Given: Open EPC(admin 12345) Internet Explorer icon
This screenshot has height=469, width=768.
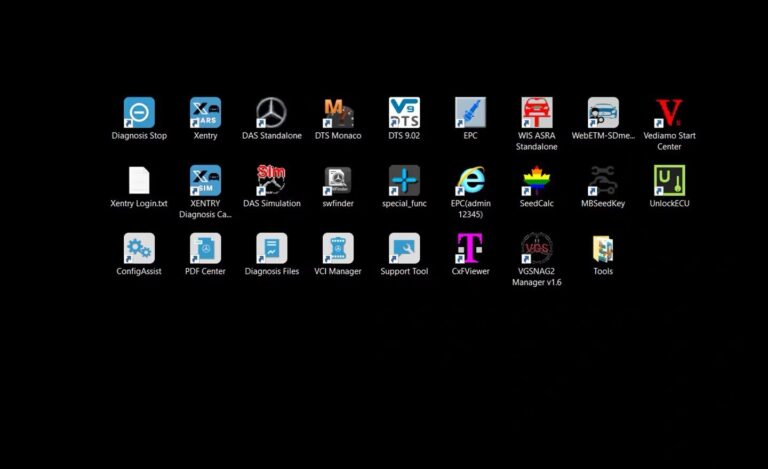Looking at the screenshot, I should tap(470, 180).
